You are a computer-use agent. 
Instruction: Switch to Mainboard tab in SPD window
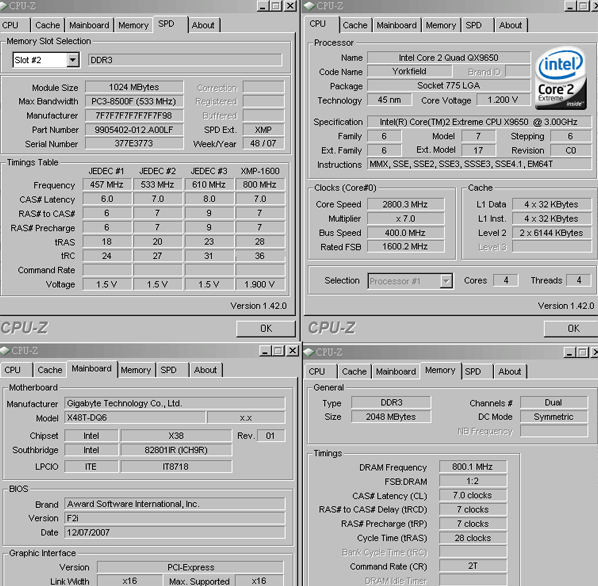click(89, 25)
